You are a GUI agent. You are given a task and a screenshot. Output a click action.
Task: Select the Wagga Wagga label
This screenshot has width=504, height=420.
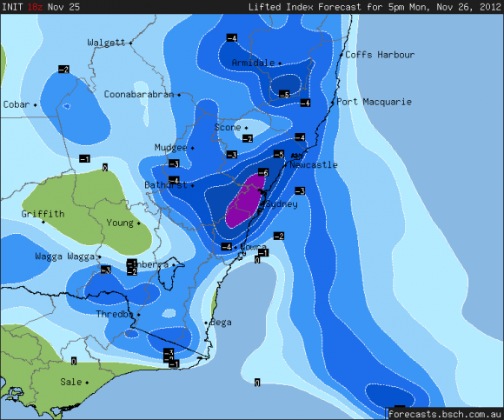pyautogui.click(x=64, y=257)
